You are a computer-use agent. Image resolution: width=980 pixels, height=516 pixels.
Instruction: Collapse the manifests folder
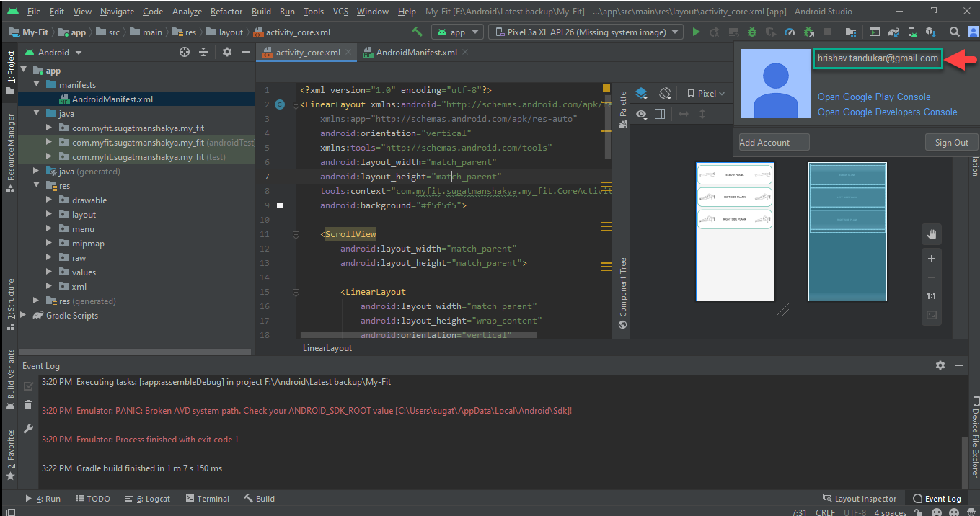(x=37, y=84)
